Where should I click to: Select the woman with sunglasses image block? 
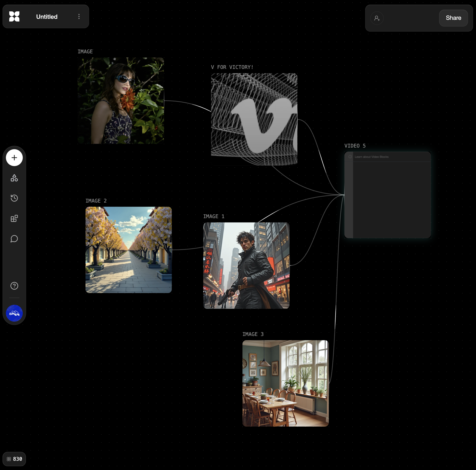(121, 101)
